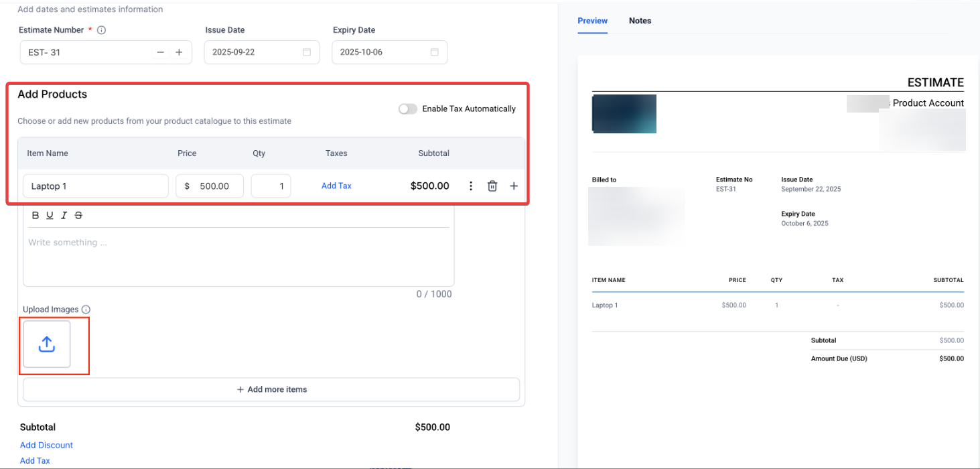Screen dimensions: 980x469
Task: Click Add more items button
Action: coord(271,389)
